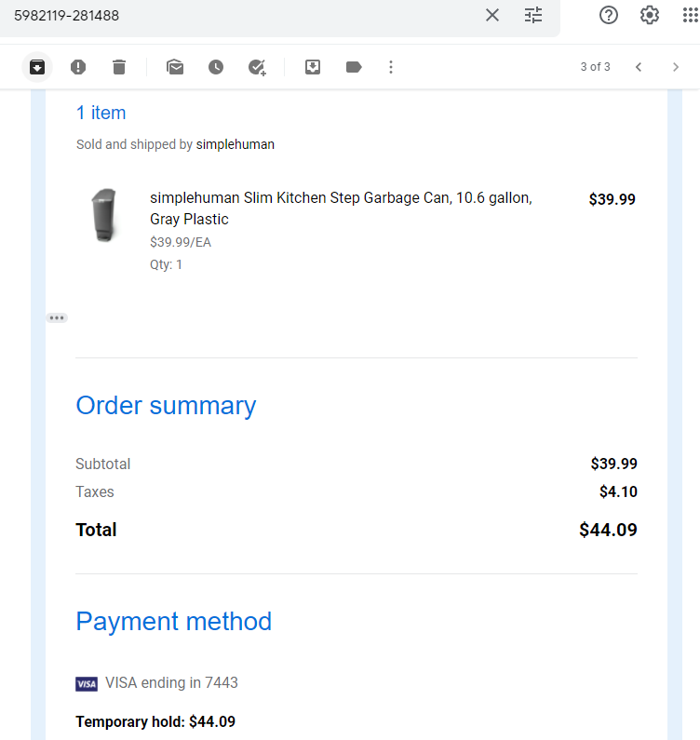Delete this email with trash icon
The width and height of the screenshot is (700, 740).
(x=119, y=67)
